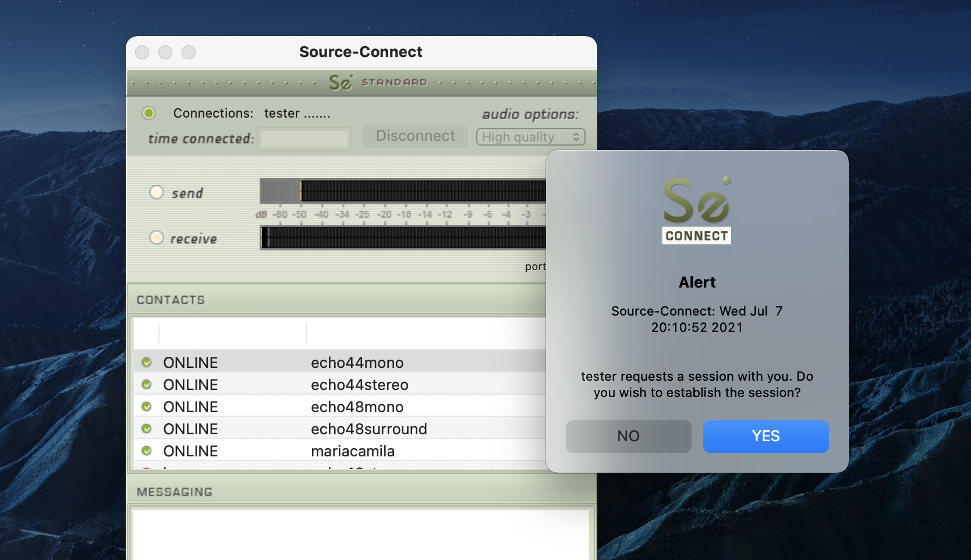
Task: Click the time connected field
Action: tap(304, 139)
